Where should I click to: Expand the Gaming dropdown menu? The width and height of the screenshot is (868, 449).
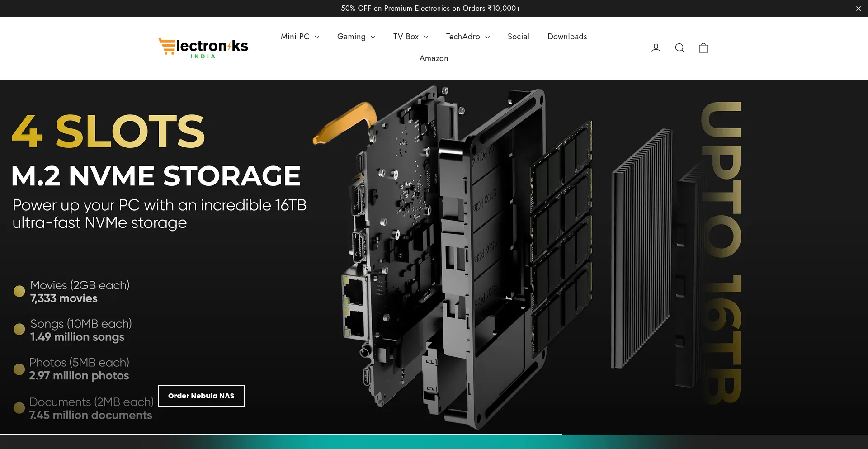(356, 37)
